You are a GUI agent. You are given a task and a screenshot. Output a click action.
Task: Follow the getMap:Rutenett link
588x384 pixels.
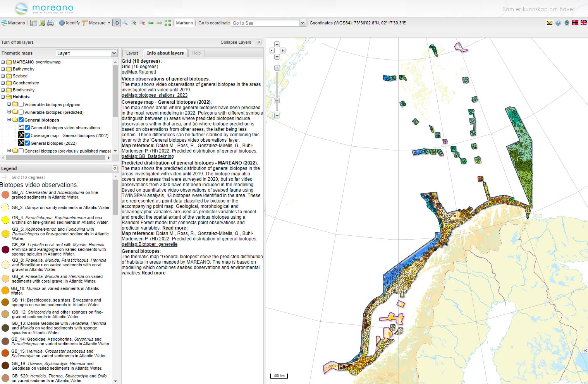[x=139, y=72]
